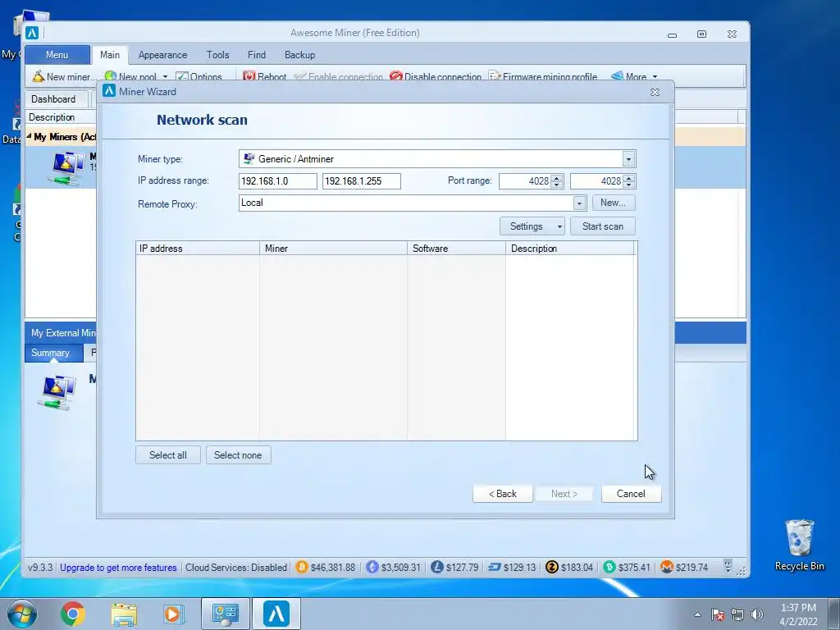Click Select none button
Viewport: 840px width, 630px height.
[239, 454]
